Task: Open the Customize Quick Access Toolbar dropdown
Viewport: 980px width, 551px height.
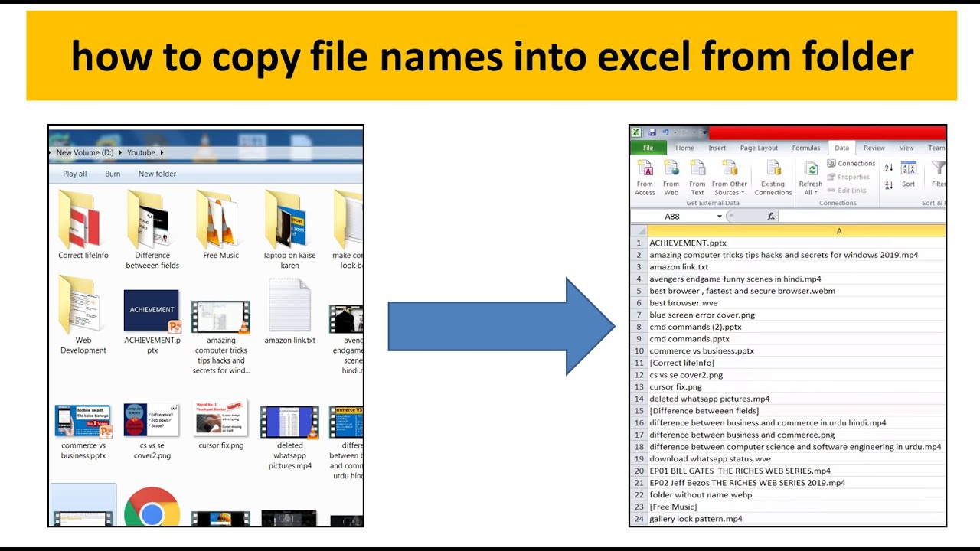Action: [x=704, y=132]
